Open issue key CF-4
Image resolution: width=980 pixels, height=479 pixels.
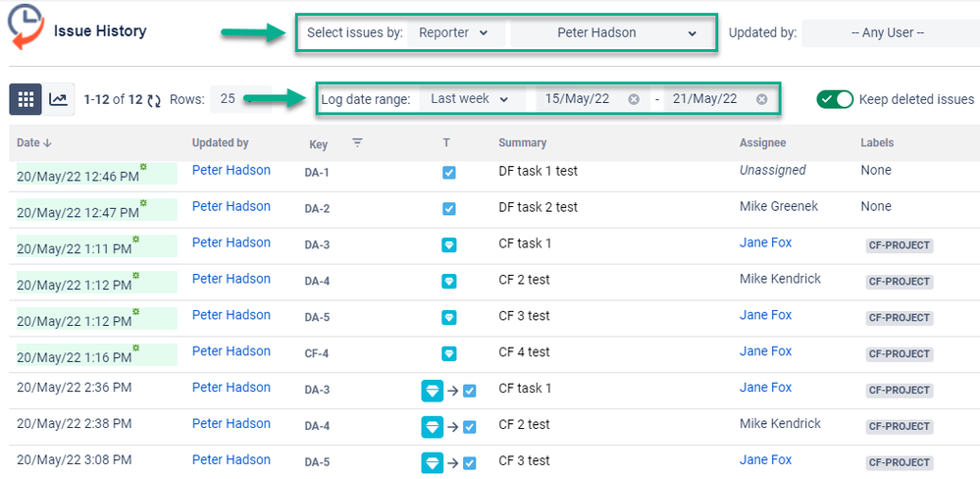[x=316, y=354]
